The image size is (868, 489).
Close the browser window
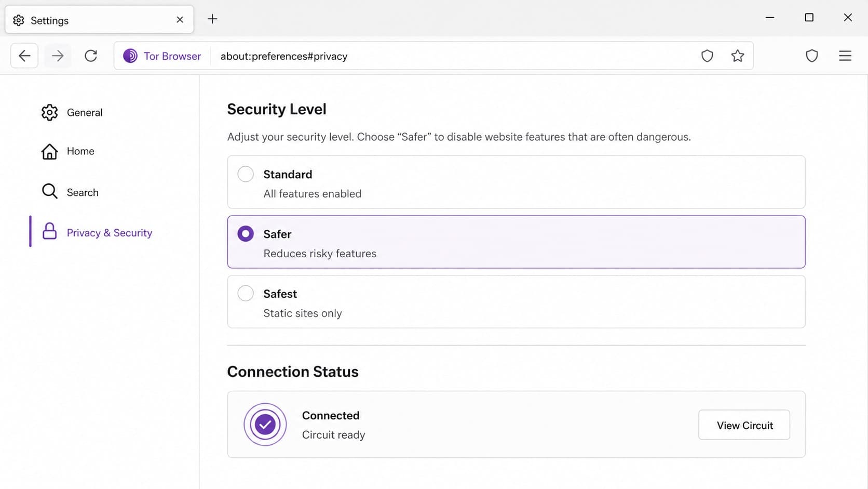tap(848, 17)
